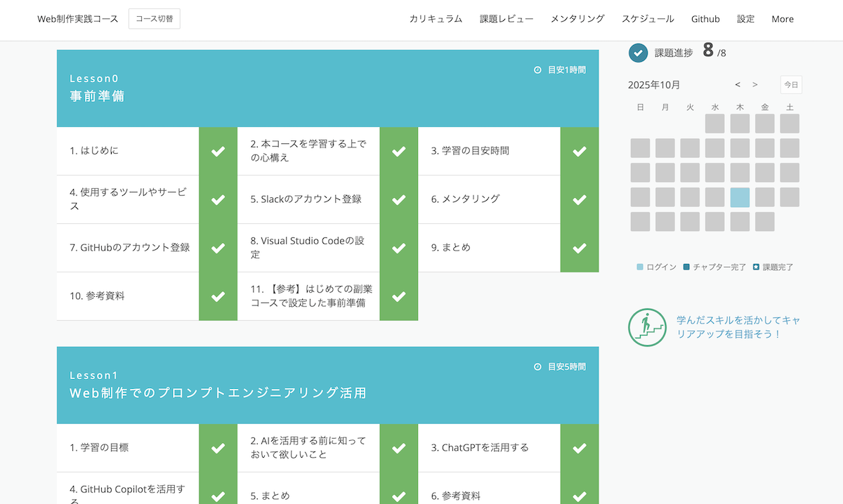Click green checkmark beside 9. まとめ

point(580,248)
